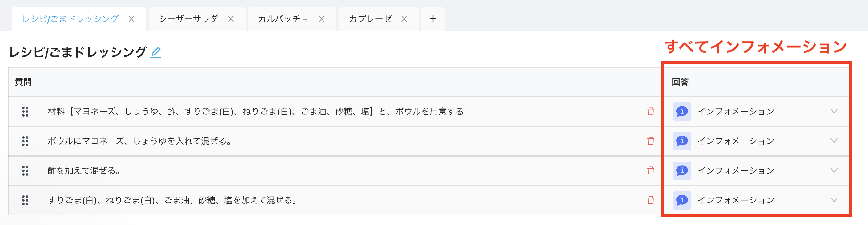
Task: Delete the ボウルにマヨネーズ question row
Action: pyautogui.click(x=650, y=141)
